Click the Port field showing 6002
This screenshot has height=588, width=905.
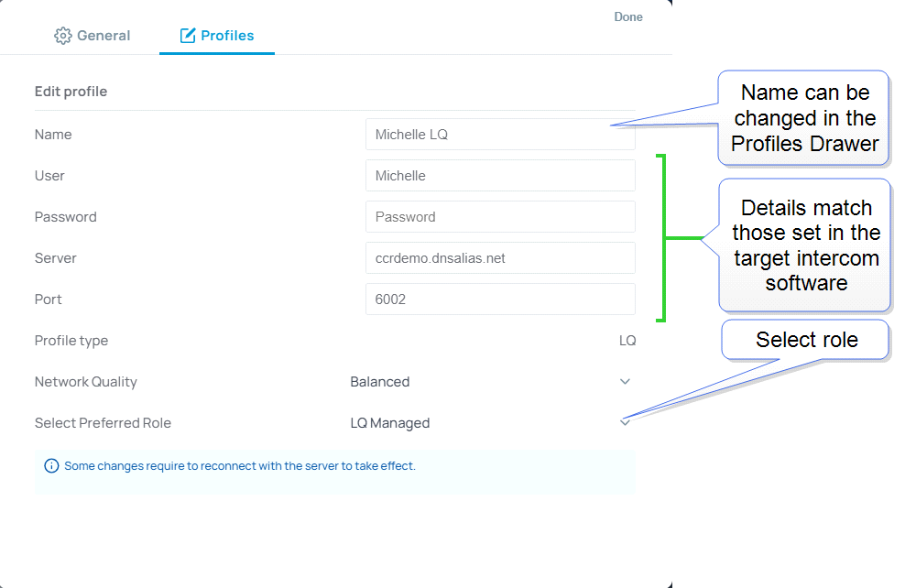(x=499, y=299)
